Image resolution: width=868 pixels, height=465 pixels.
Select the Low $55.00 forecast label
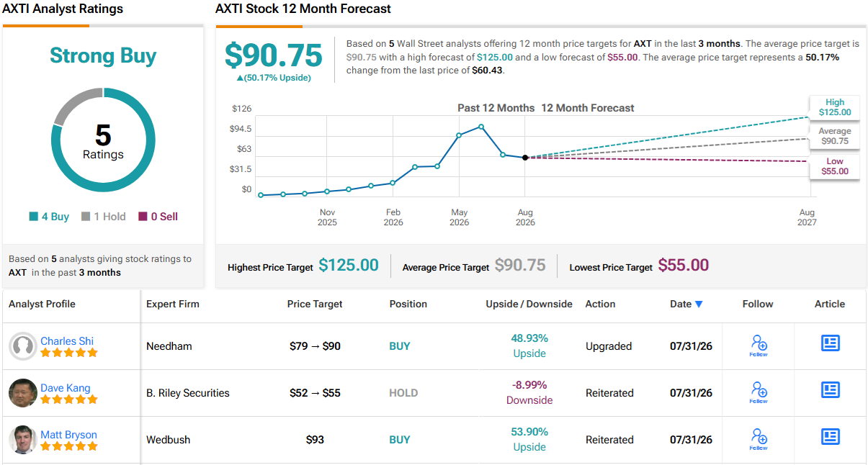[835, 166]
